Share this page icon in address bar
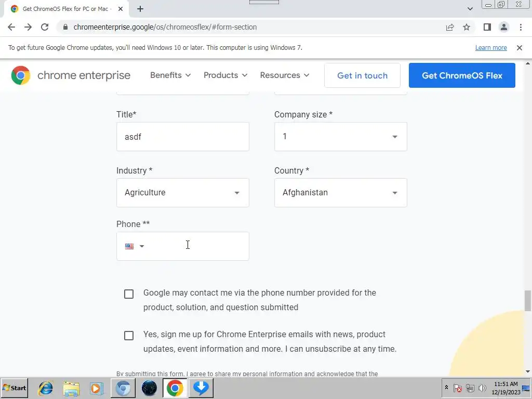Screen dimensions: 532x399 450,27
